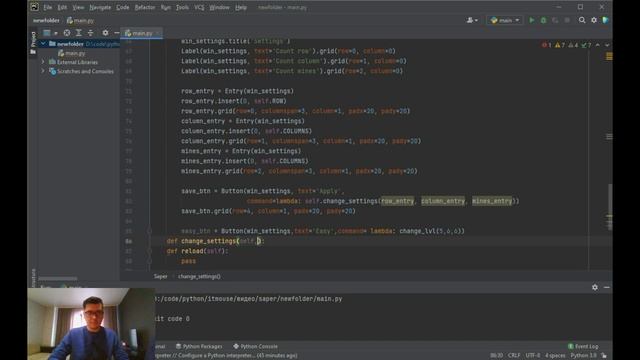Start debugging with the green bug icon

(x=543, y=20)
